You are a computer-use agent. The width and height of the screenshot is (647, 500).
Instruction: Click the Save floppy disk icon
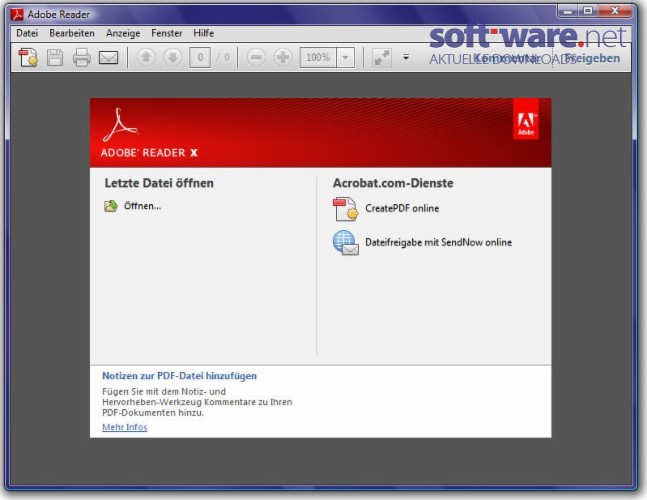pos(55,57)
